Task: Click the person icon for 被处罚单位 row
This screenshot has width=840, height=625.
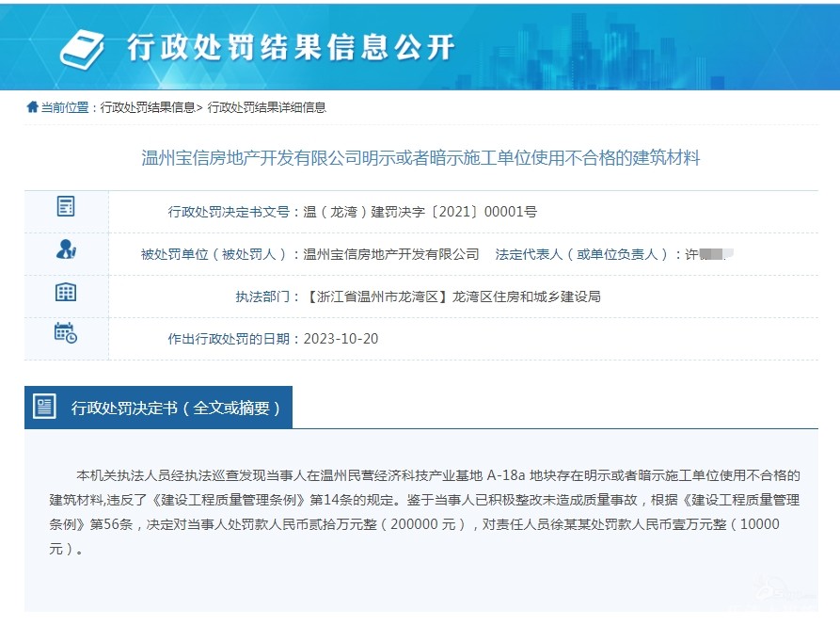Action: click(66, 249)
